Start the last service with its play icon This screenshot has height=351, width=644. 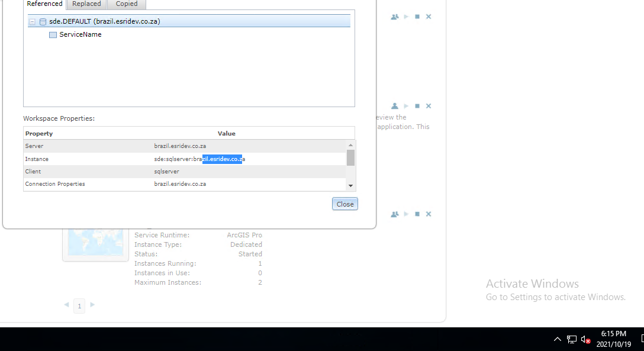pyautogui.click(x=406, y=214)
